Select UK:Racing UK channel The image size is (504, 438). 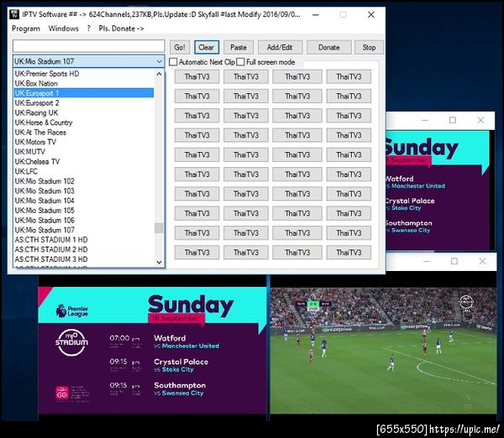84,112
